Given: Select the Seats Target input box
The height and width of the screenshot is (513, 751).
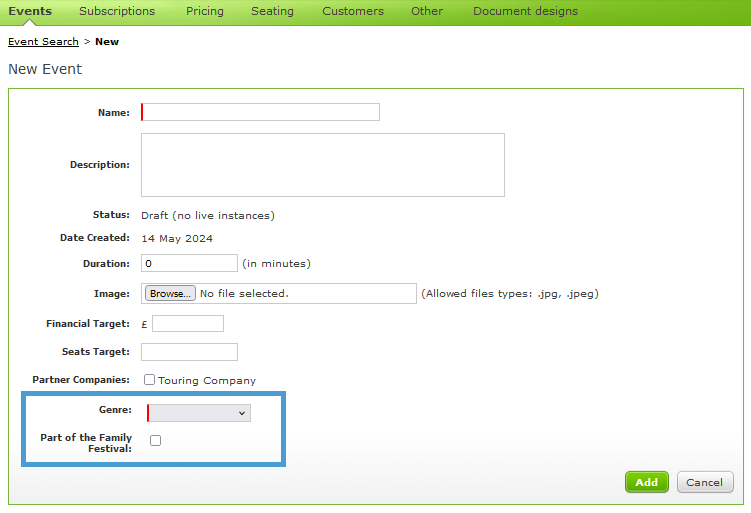Looking at the screenshot, I should pos(189,352).
